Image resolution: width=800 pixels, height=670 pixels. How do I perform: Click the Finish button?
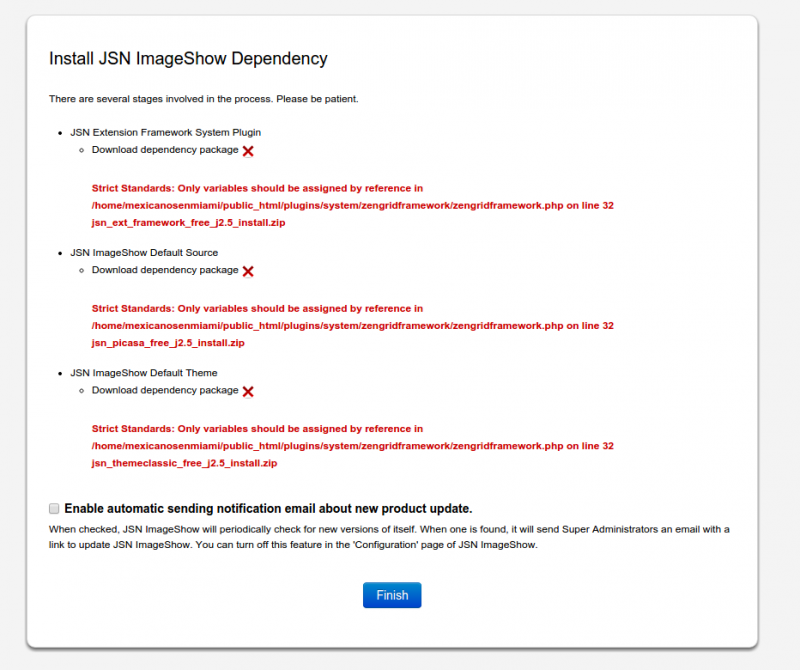tap(392, 595)
